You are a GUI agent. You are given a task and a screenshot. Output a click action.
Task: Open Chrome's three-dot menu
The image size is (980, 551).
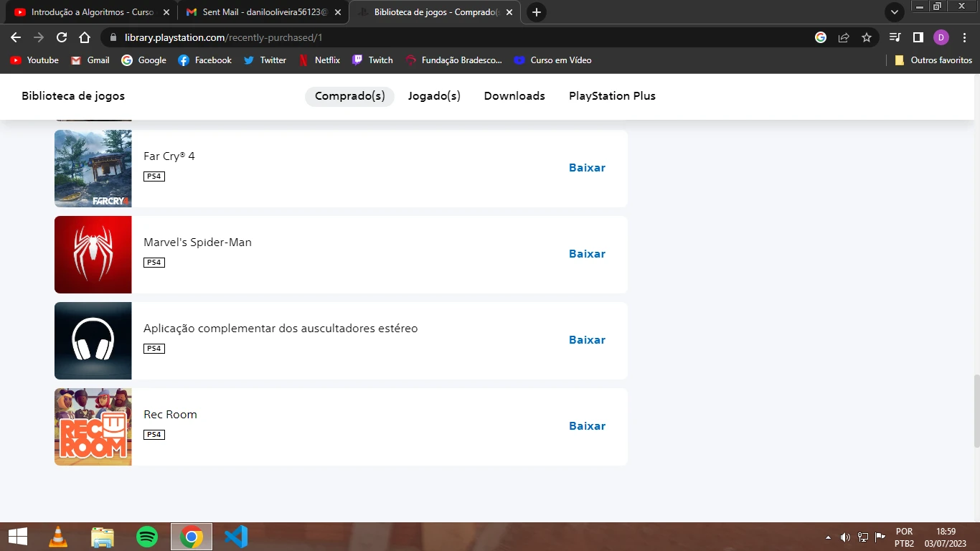963,37
